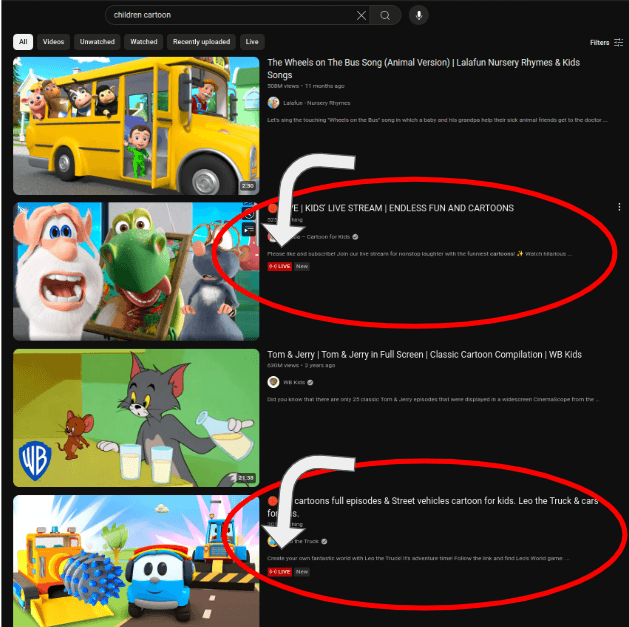Play the Leo the Truck thumbnail
This screenshot has height=627, width=629.
tap(136, 561)
